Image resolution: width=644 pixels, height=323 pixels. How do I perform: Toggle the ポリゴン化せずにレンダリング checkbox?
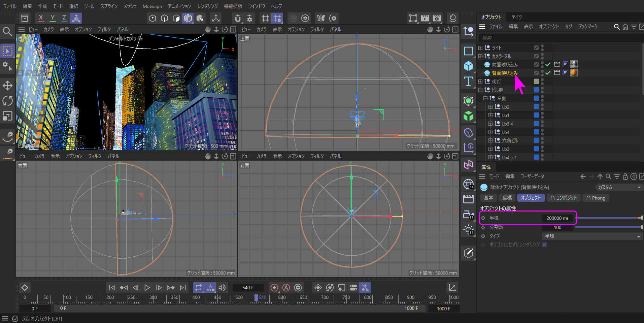(544, 245)
